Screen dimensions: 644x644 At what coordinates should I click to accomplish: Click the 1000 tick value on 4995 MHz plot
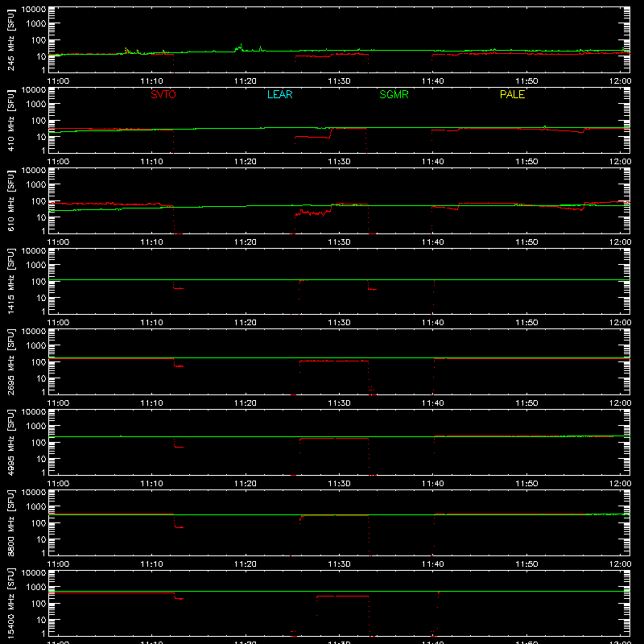click(x=36, y=426)
